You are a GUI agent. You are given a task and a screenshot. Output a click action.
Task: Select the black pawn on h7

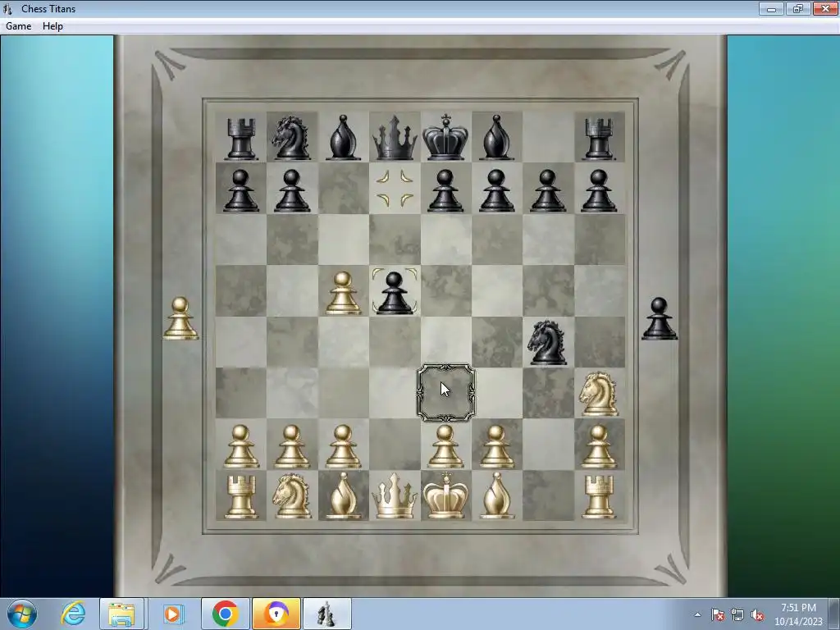tap(599, 190)
